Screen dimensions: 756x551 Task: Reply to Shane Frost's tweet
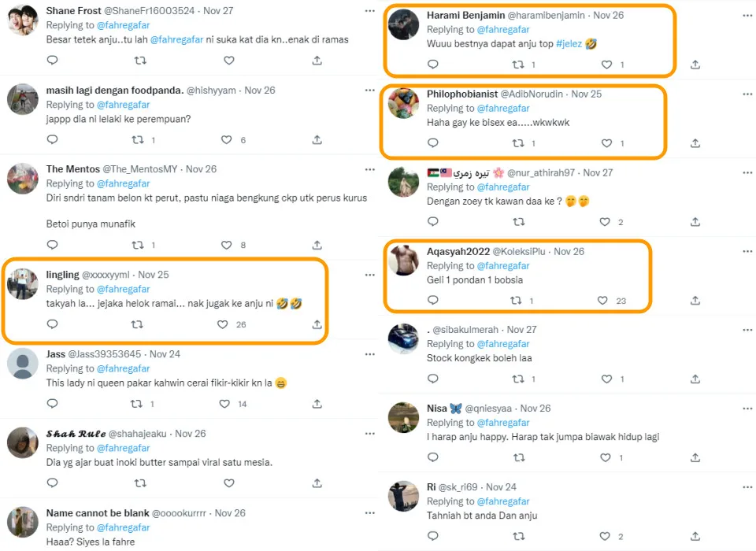(53, 61)
